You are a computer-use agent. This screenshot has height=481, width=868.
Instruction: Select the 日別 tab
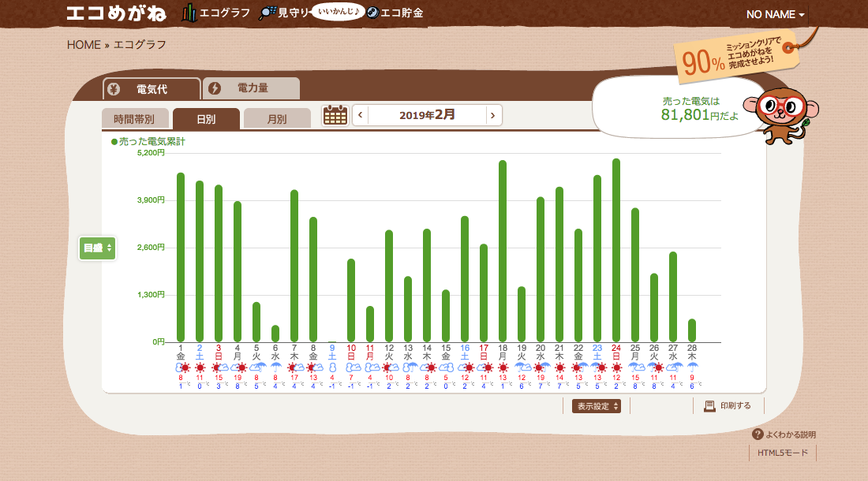206,119
